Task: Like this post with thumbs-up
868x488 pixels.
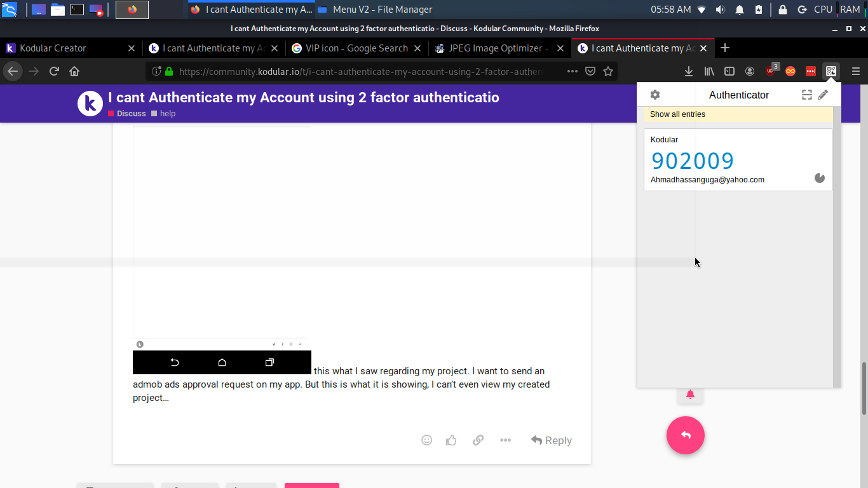Action: (451, 440)
